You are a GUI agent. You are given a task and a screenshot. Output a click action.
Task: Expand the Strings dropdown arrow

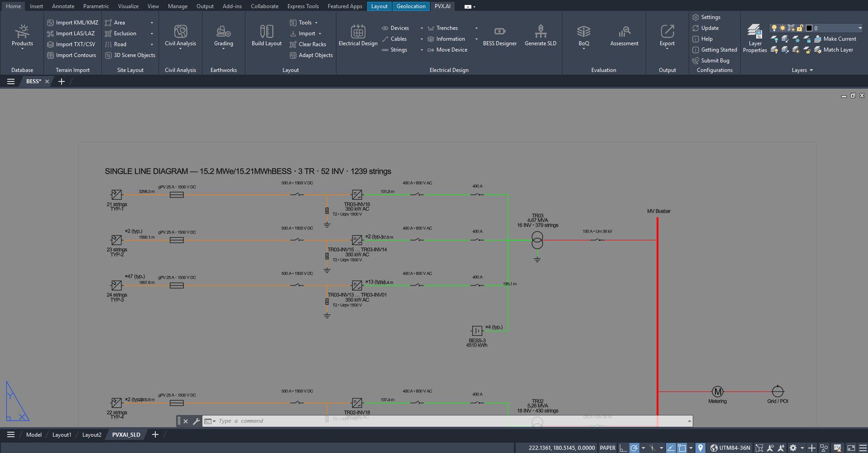422,50
